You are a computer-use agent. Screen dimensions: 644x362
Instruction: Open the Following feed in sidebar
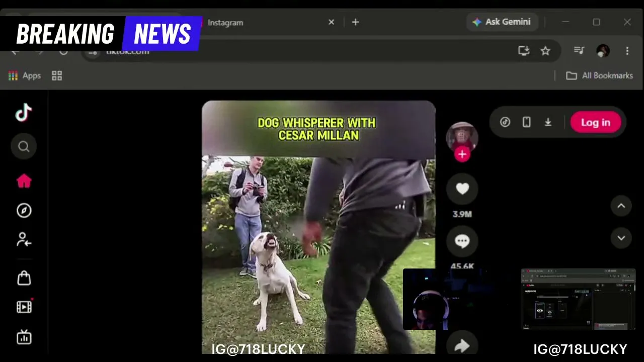tap(24, 239)
